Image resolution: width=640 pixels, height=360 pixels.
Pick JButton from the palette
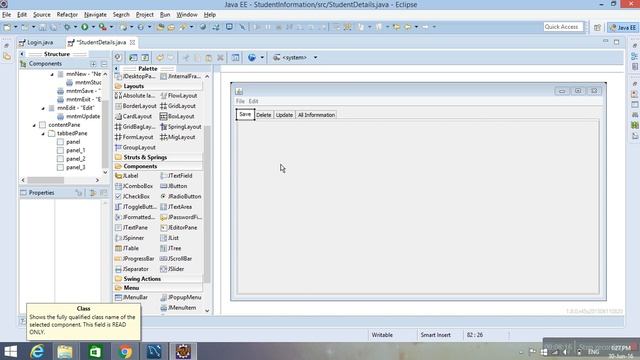(x=174, y=186)
